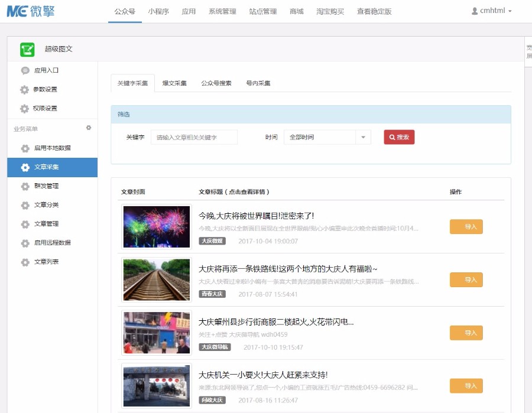Open the 公众号 top menu
532x413 pixels.
tap(125, 12)
